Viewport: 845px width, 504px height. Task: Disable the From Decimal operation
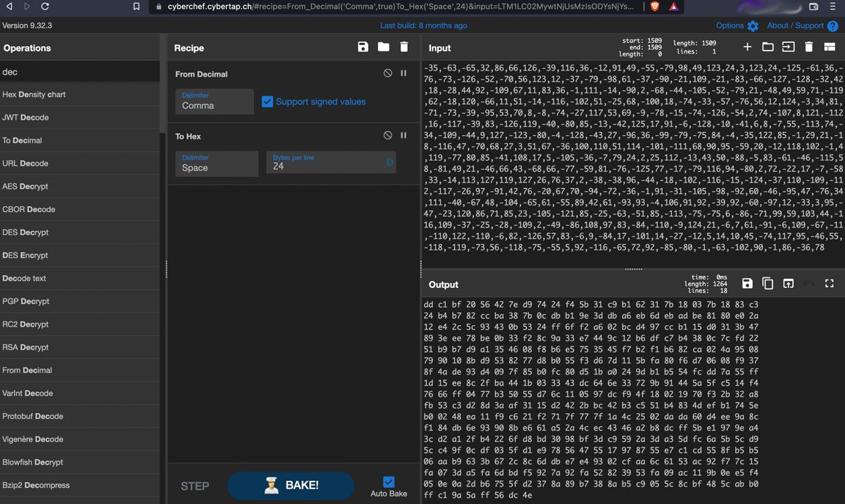(387, 73)
